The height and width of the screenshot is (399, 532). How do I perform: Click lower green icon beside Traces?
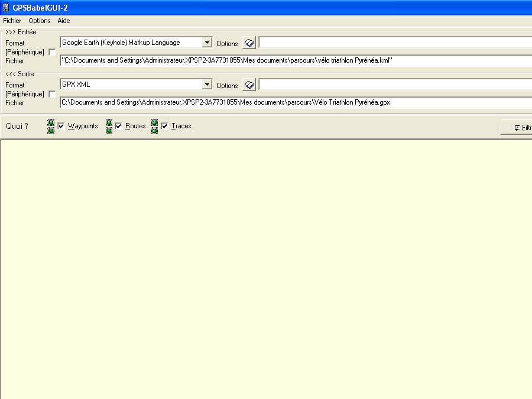click(x=154, y=131)
